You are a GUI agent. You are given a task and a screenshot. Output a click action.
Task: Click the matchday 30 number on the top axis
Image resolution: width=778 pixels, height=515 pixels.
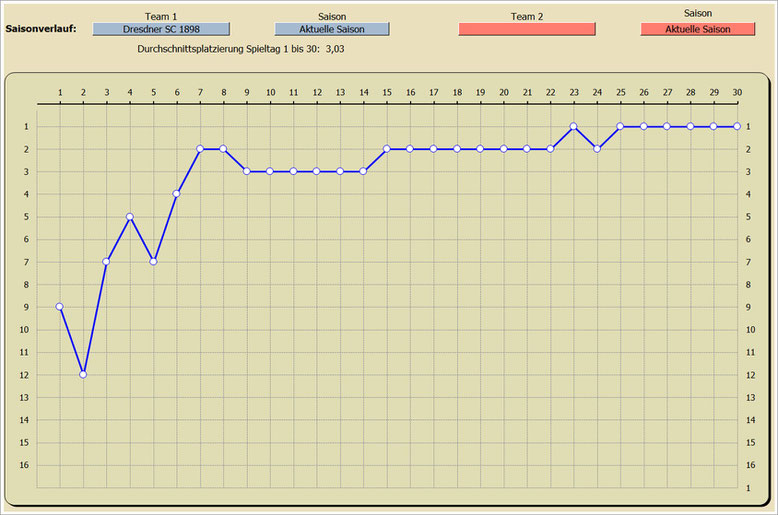click(737, 92)
